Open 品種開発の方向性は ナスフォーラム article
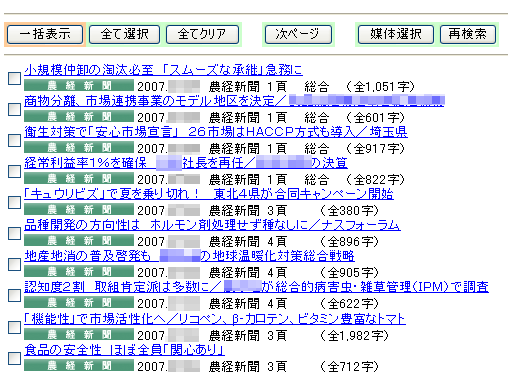Viewport: 508px width, 374px height. point(212,225)
